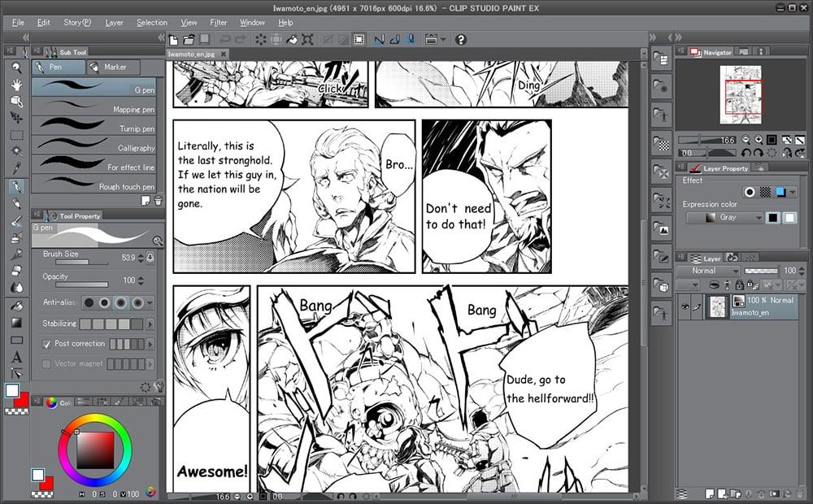Viewport: 813px width, 504px height.
Task: Toggle the Layer color effect icon
Action: 780,193
